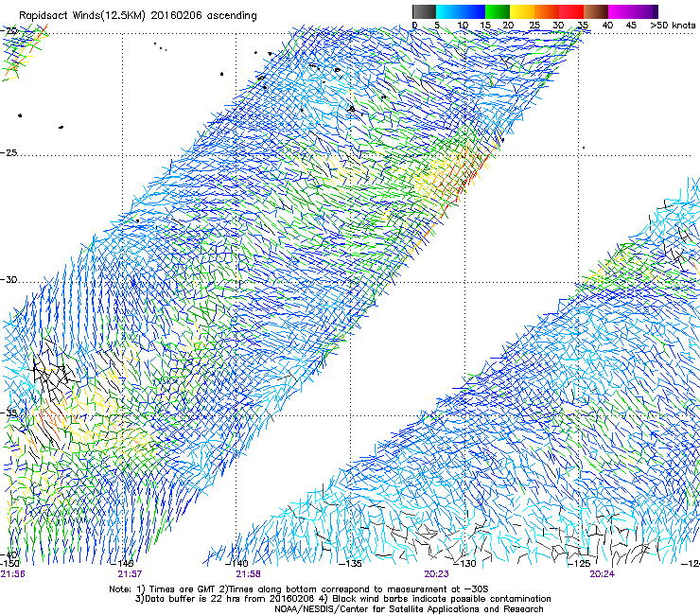Select the yellow 20-25 knots legend swatch
Screen dimensions: 700x615
tap(522, 11)
